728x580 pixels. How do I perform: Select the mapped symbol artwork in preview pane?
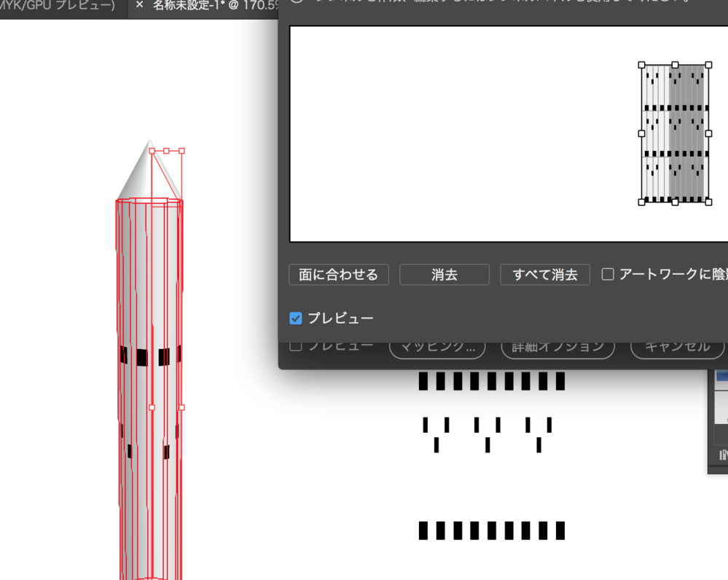[675, 133]
